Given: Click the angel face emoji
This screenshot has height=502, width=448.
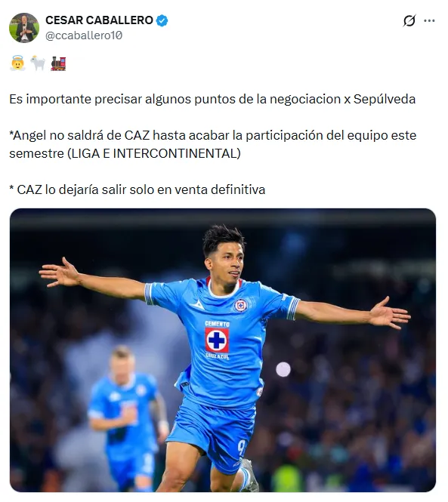Looking at the screenshot, I should (17, 63).
